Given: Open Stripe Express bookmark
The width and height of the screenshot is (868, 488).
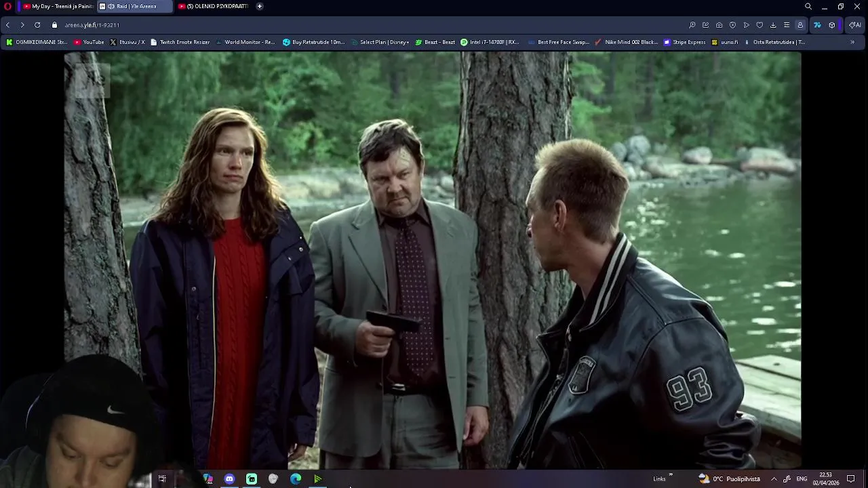Looking at the screenshot, I should 684,42.
